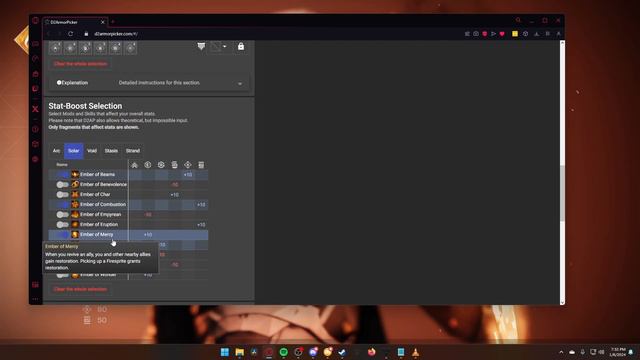This screenshot has height=360, width=640.
Task: Open the Stasis fragments tab
Action: pos(111,151)
